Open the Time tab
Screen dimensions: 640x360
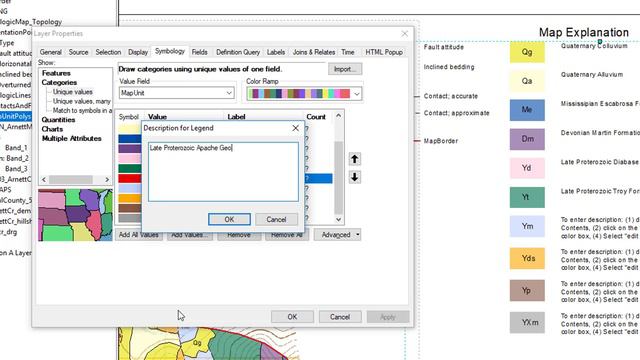[348, 52]
